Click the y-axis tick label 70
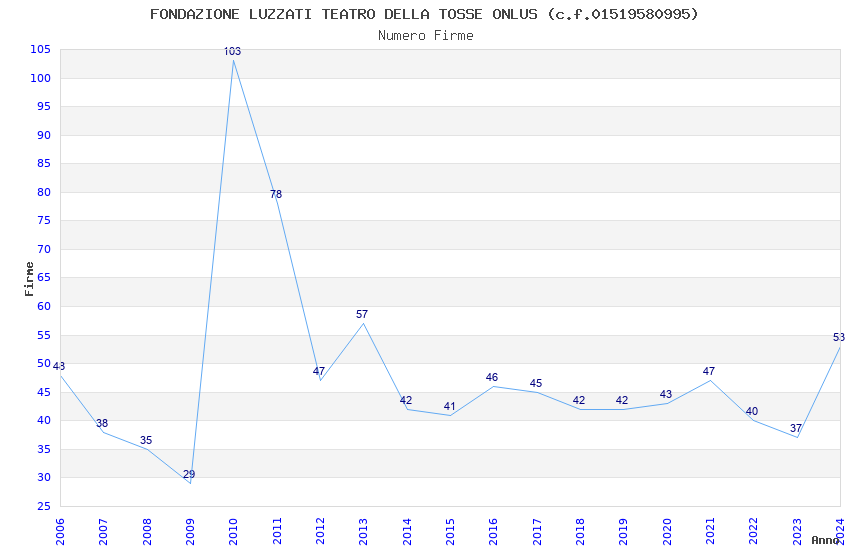This screenshot has width=850, height=550. tap(44, 249)
